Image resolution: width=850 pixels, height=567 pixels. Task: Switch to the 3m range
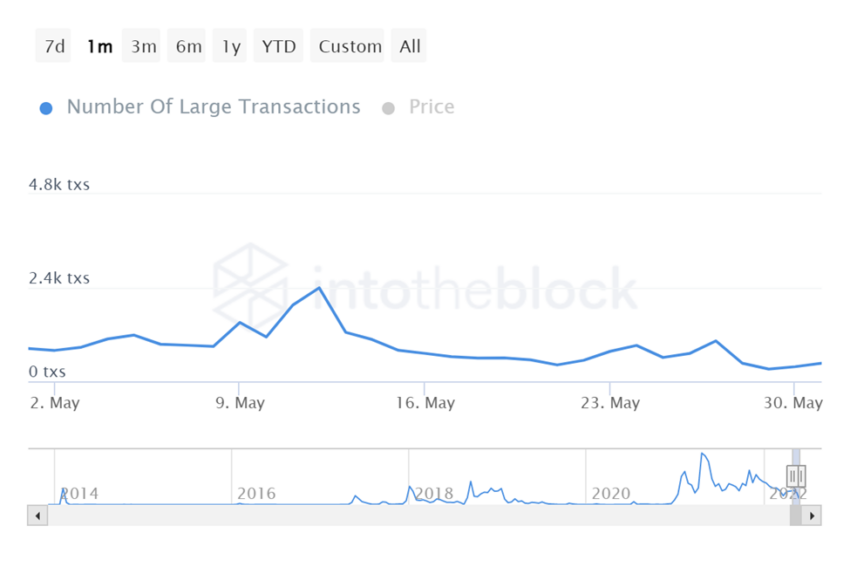(x=143, y=46)
